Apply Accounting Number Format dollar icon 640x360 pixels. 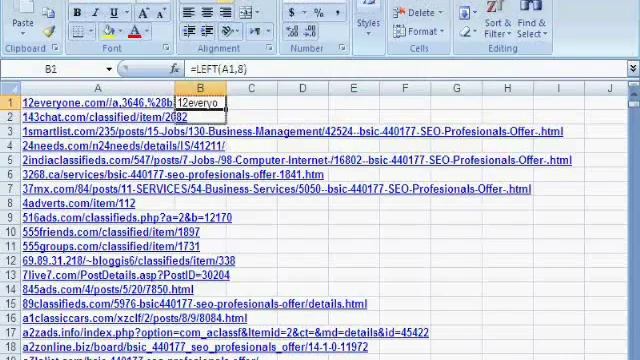tap(291, 13)
